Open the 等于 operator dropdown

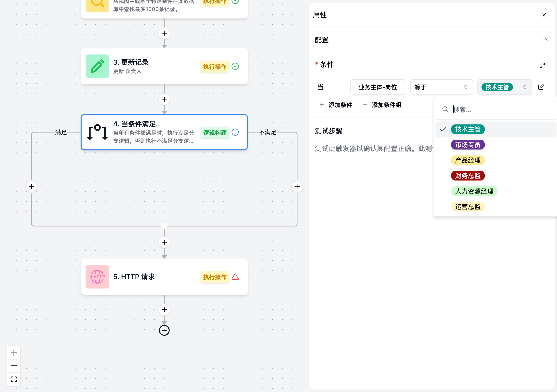[x=441, y=87]
